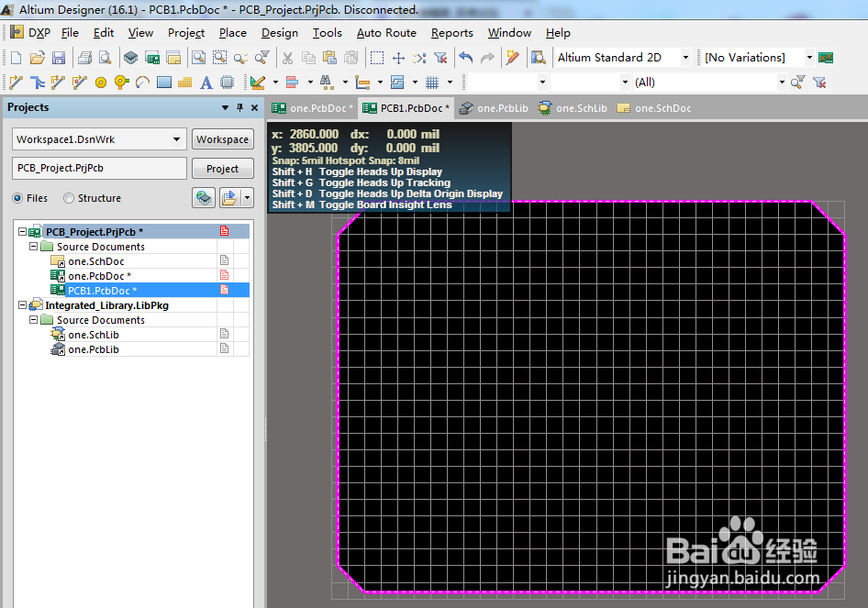The height and width of the screenshot is (608, 868).
Task: Browse components with the library search icon
Action: click(538, 58)
